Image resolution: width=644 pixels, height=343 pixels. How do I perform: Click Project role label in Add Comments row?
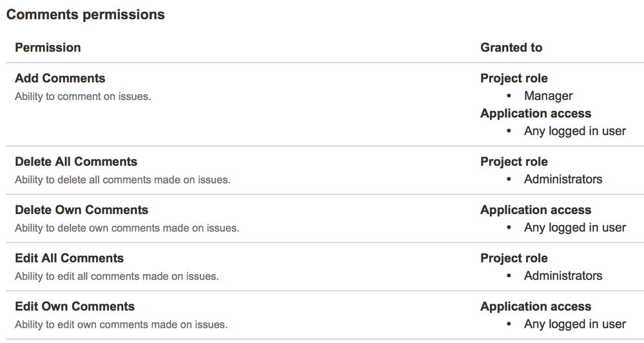tap(514, 79)
